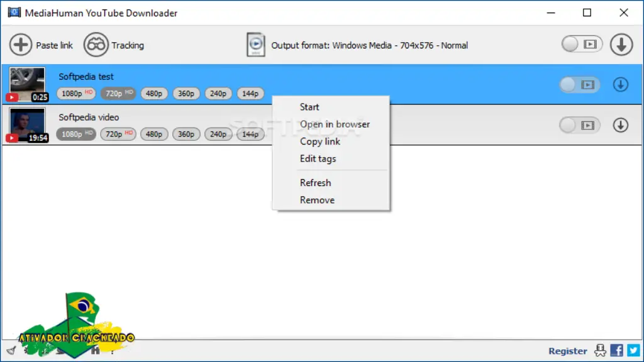Image resolution: width=644 pixels, height=362 pixels.
Task: Toggle the global auto-convert switch in the toolbar
Action: pos(582,45)
